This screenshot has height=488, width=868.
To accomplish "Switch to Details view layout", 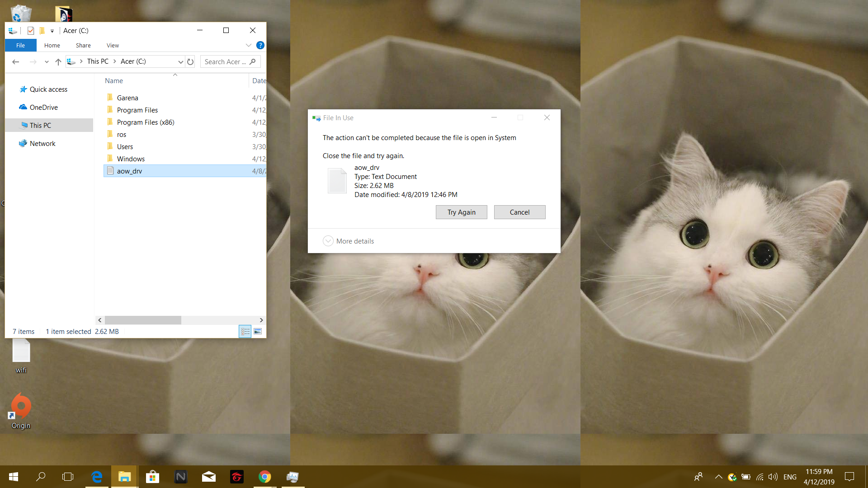I will point(245,332).
